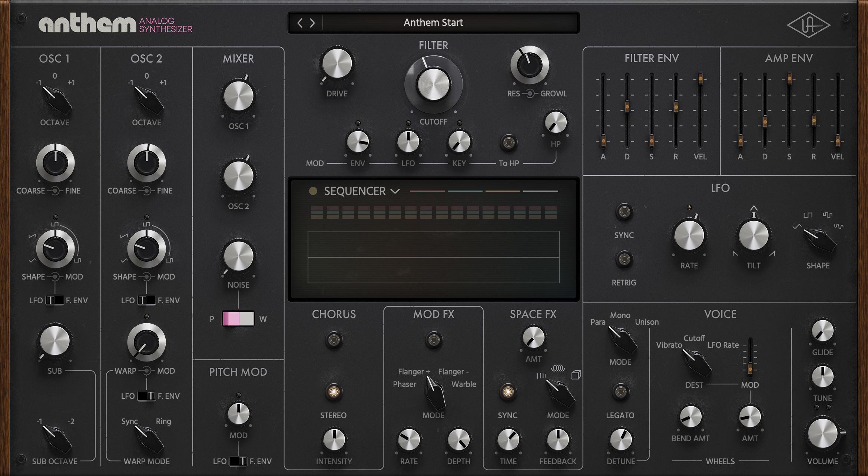Click the RES/GROWL knob
The height and width of the screenshot is (476, 868).
(530, 65)
